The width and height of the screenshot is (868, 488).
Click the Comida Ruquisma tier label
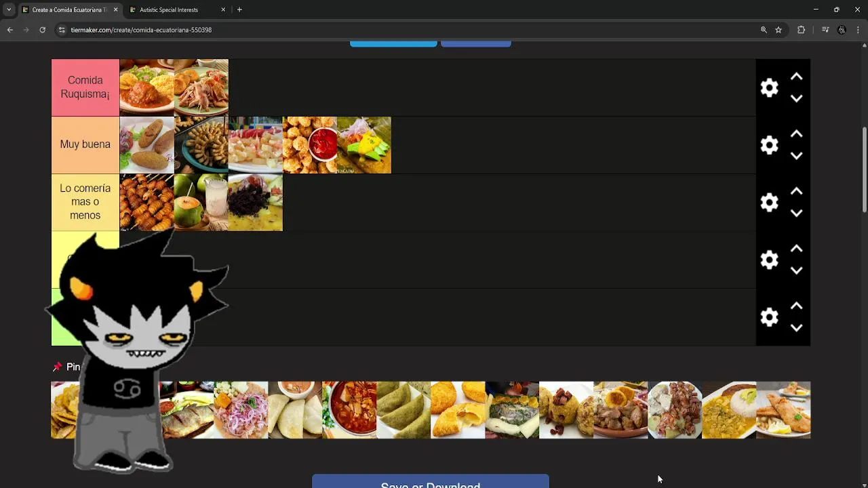pyautogui.click(x=85, y=87)
